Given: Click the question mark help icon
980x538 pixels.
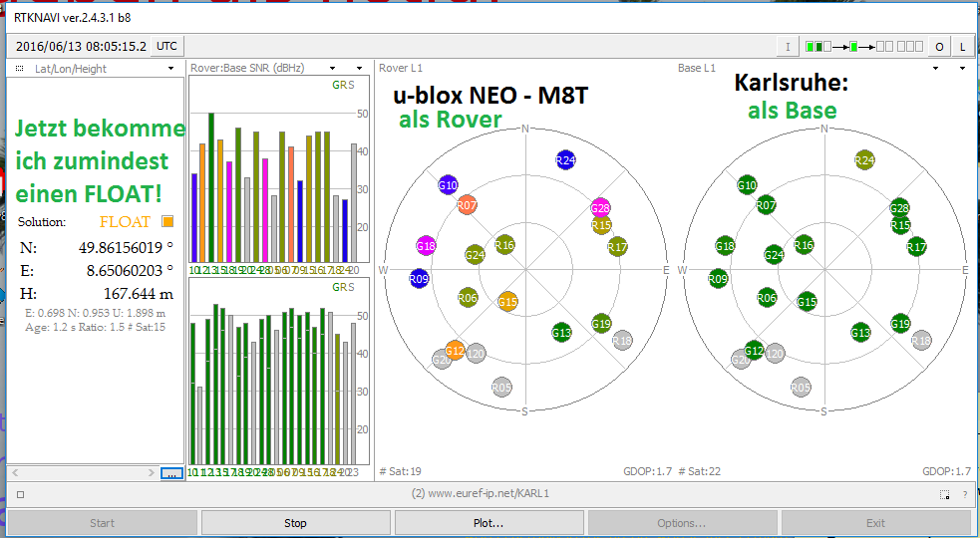Looking at the screenshot, I should (x=964, y=494).
